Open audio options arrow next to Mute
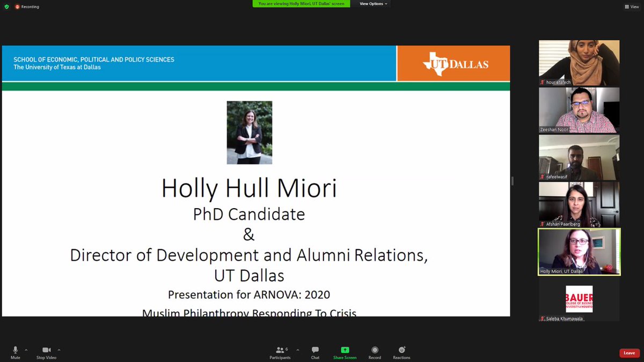The height and width of the screenshot is (362, 644). (26, 350)
